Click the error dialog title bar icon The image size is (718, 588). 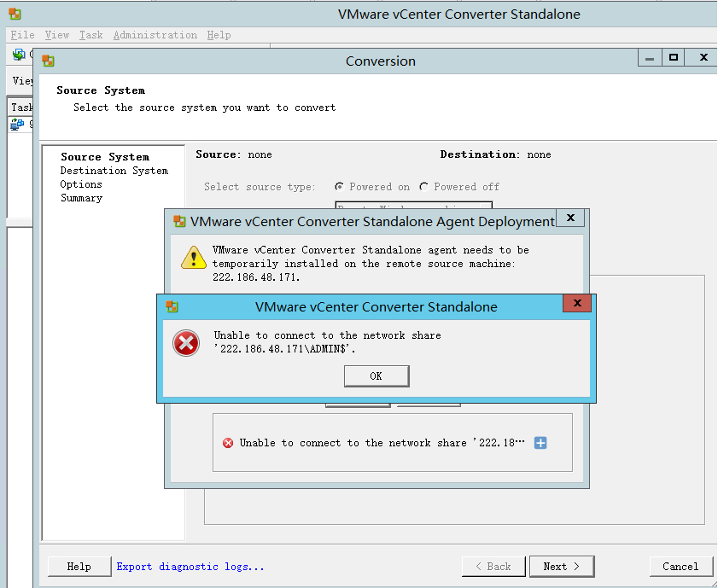click(172, 306)
